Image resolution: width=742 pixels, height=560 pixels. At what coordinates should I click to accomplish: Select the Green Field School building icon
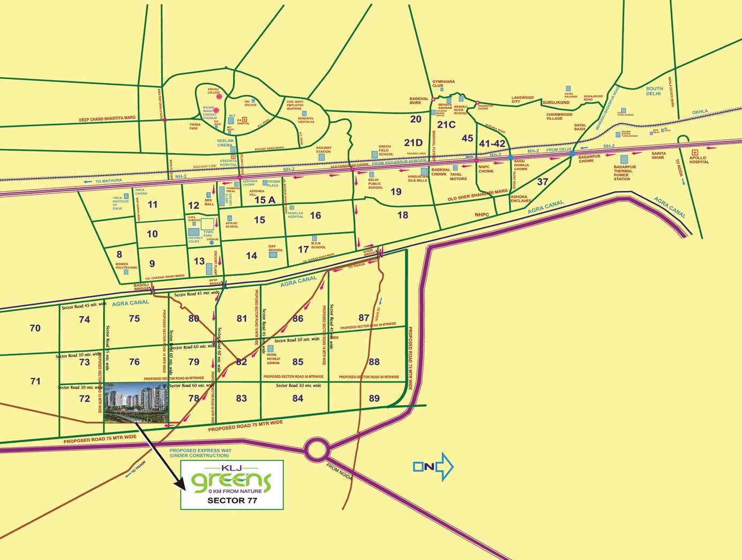click(374, 154)
